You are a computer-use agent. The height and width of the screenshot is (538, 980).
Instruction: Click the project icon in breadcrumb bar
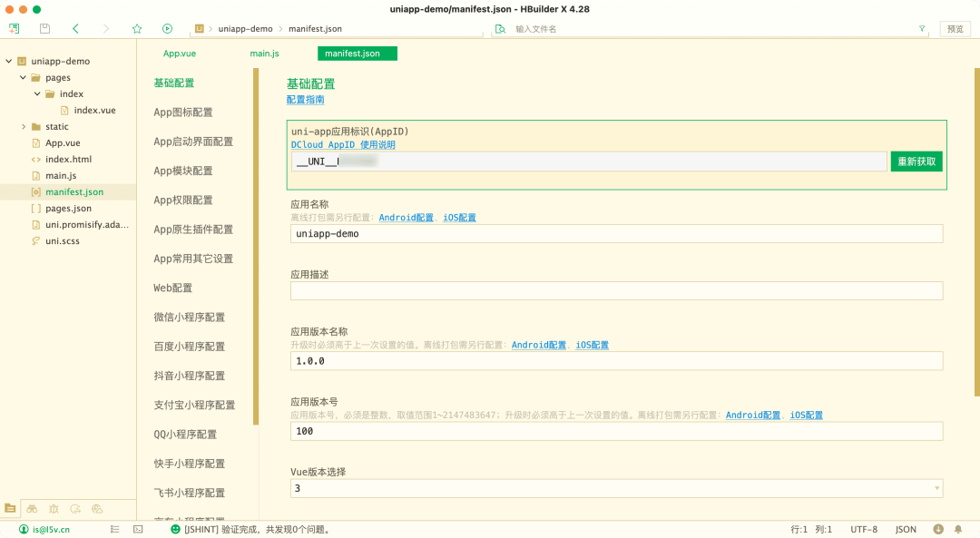(x=200, y=29)
